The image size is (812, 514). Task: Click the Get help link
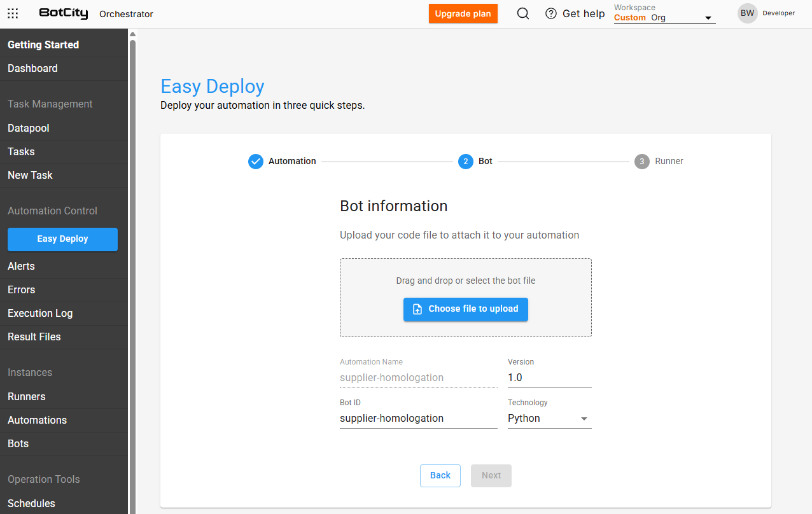584,14
